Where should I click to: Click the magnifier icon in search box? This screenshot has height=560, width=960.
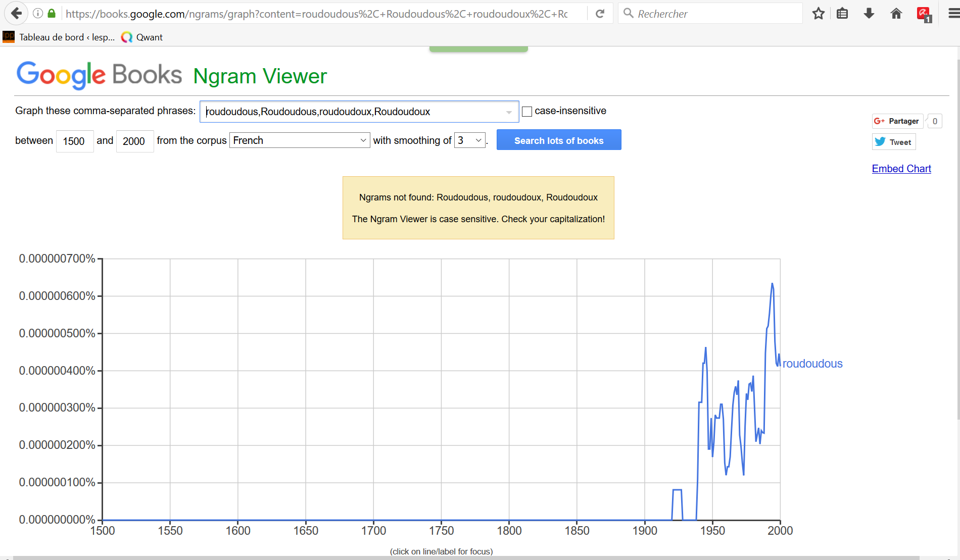(629, 13)
